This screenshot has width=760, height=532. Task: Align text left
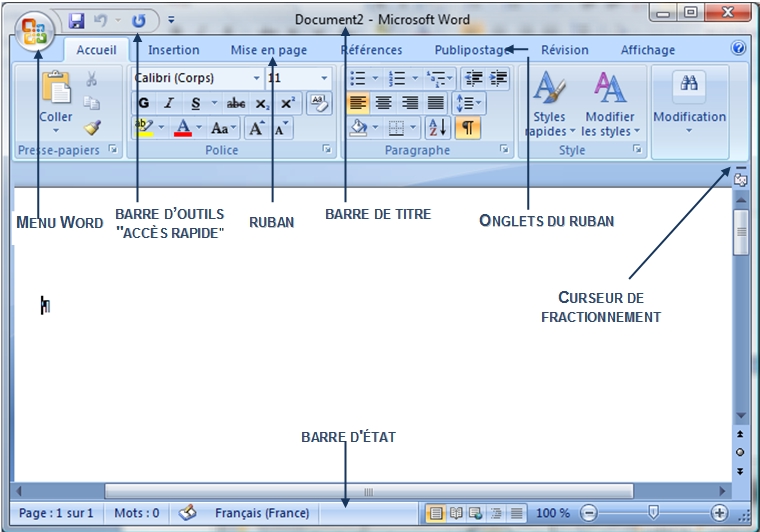(358, 103)
